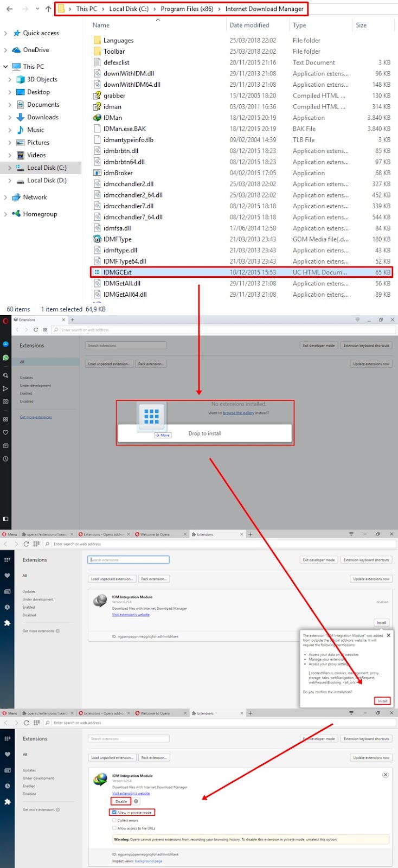
Task: Select the idmBroker application icon
Action: pyautogui.click(x=97, y=173)
